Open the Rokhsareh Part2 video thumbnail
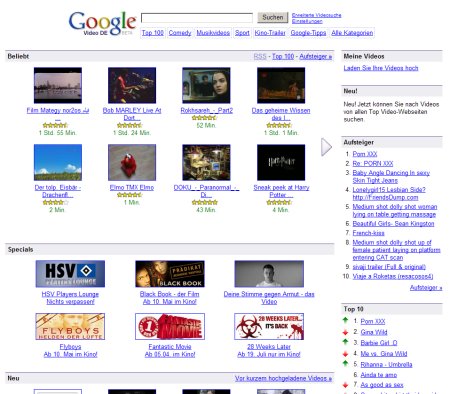The height and width of the screenshot is (394, 450). pos(206,85)
